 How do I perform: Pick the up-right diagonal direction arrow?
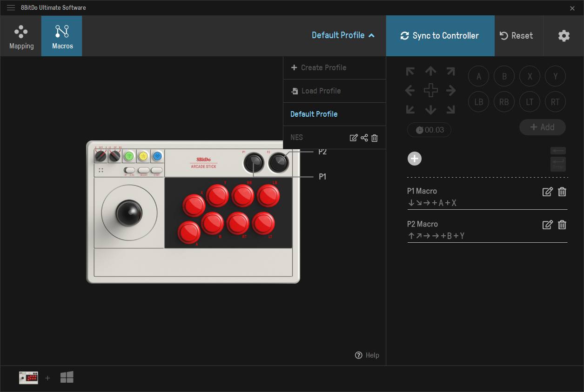tap(450, 72)
